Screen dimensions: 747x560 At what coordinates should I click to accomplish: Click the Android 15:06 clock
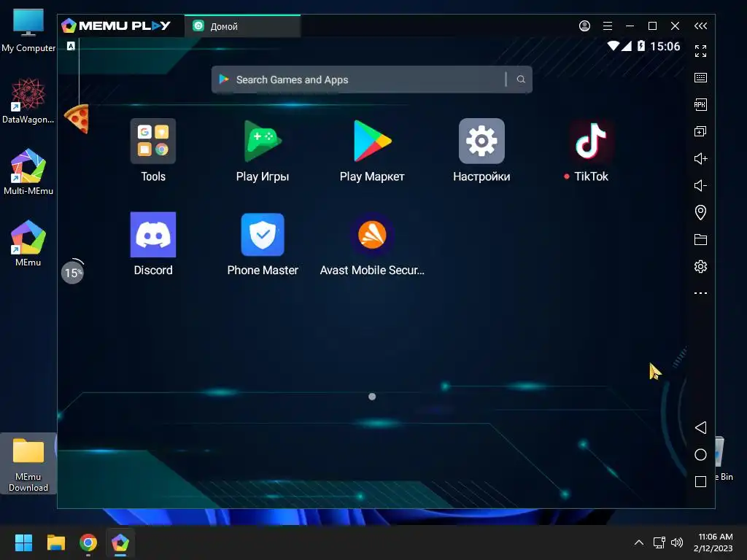[x=665, y=46]
